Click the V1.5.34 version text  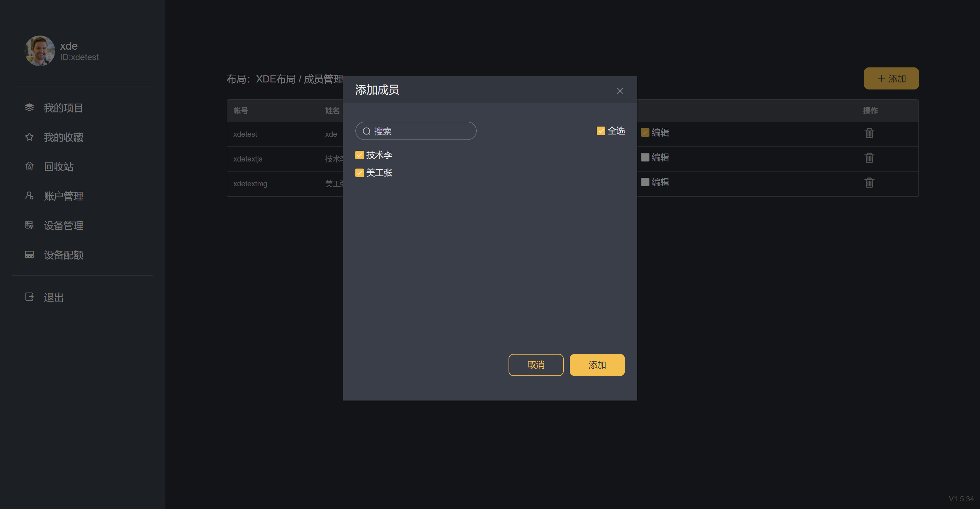961,499
